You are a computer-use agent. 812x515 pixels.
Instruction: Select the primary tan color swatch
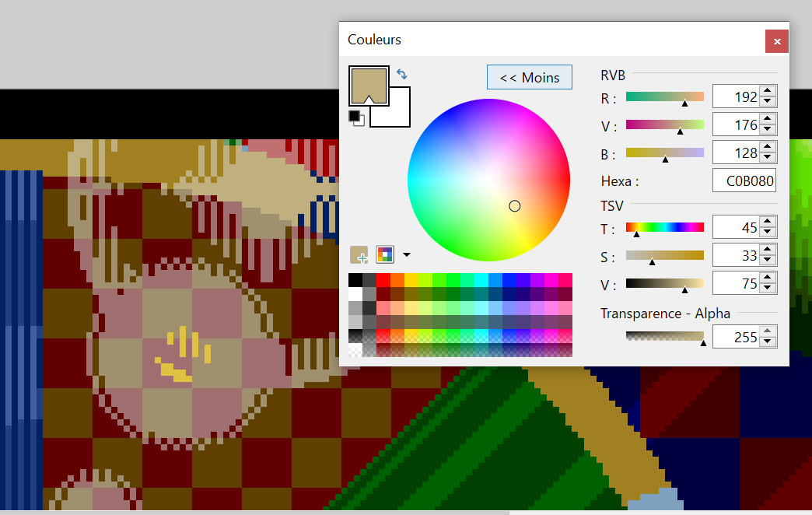click(x=369, y=86)
